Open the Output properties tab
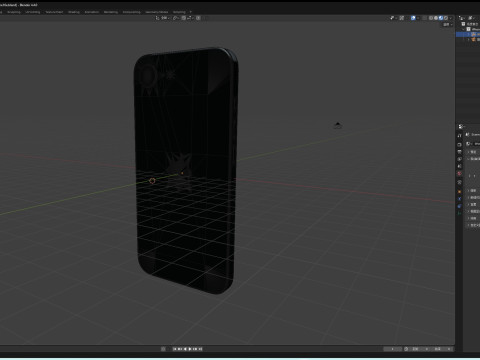The width and height of the screenshot is (480, 360). pos(459,152)
